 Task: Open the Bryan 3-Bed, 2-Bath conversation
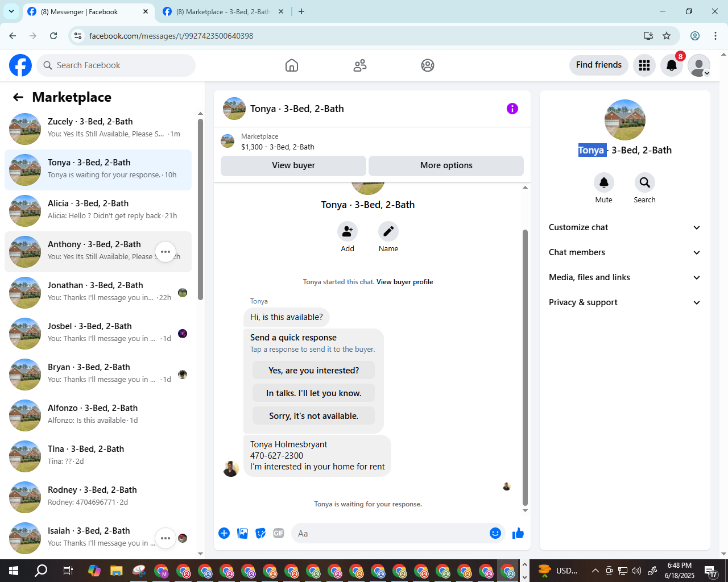[98, 375]
